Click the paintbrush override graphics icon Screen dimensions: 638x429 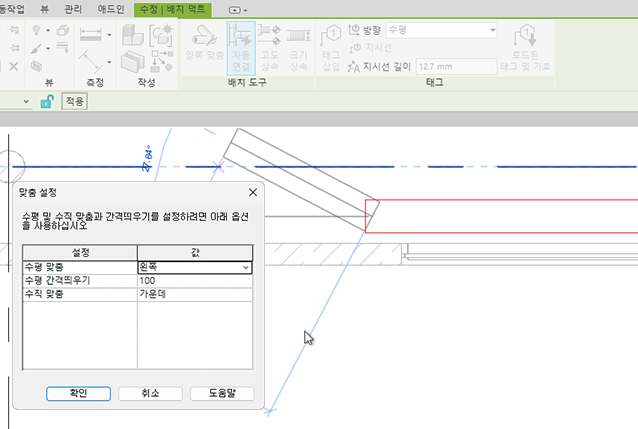[36, 48]
